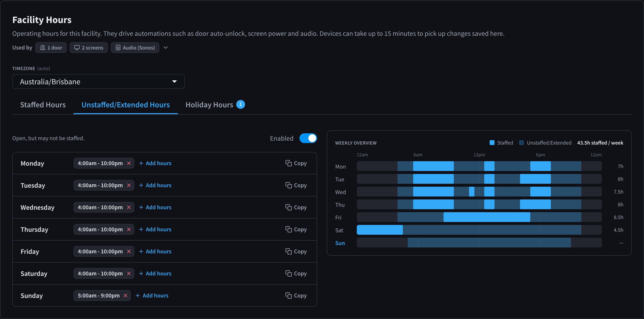This screenshot has width=644, height=319.
Task: Select the Sun row label in overview
Action: pos(340,243)
